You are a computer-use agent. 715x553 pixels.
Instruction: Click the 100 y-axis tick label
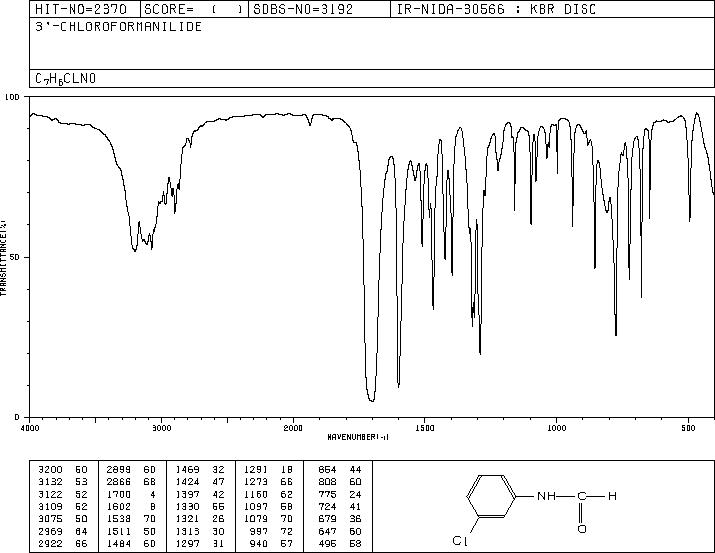(x=12, y=97)
